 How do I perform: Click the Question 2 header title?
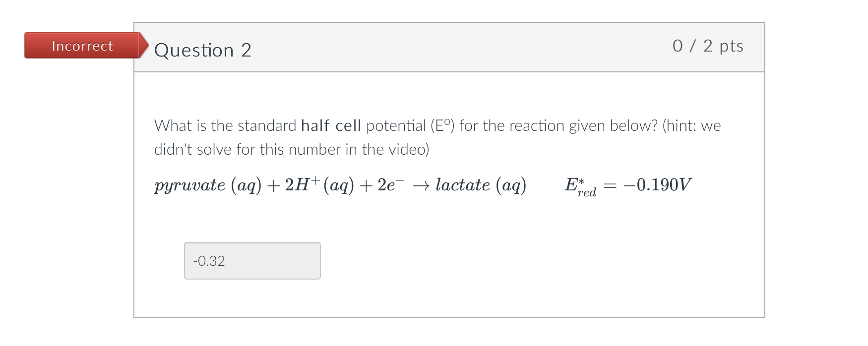[203, 50]
